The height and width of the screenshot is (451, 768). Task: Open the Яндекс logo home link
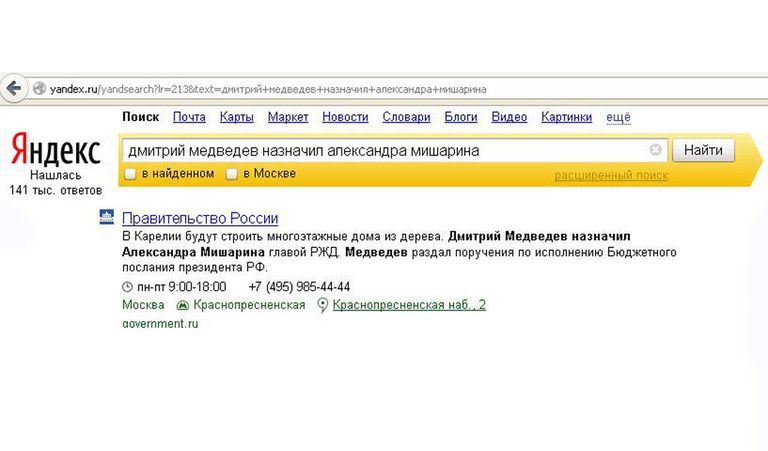[56, 149]
